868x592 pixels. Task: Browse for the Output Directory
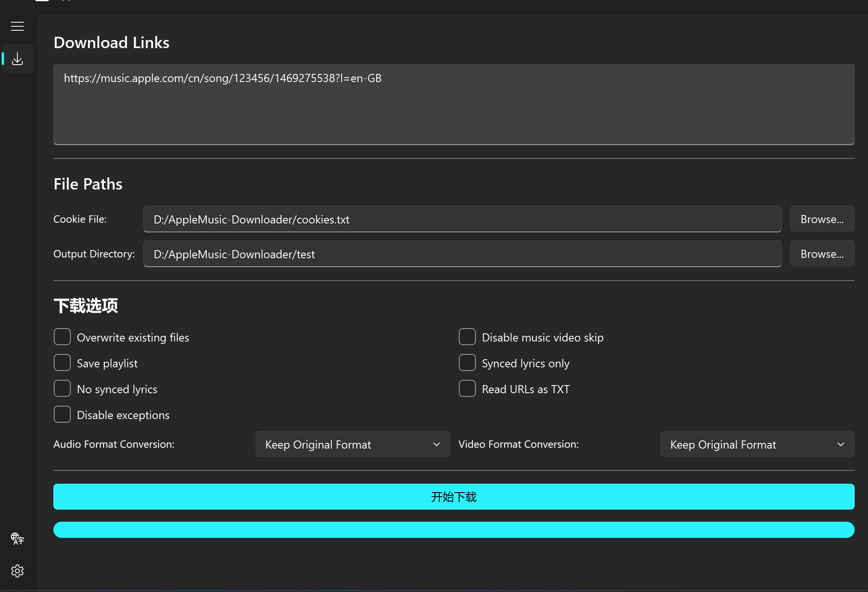coord(822,254)
